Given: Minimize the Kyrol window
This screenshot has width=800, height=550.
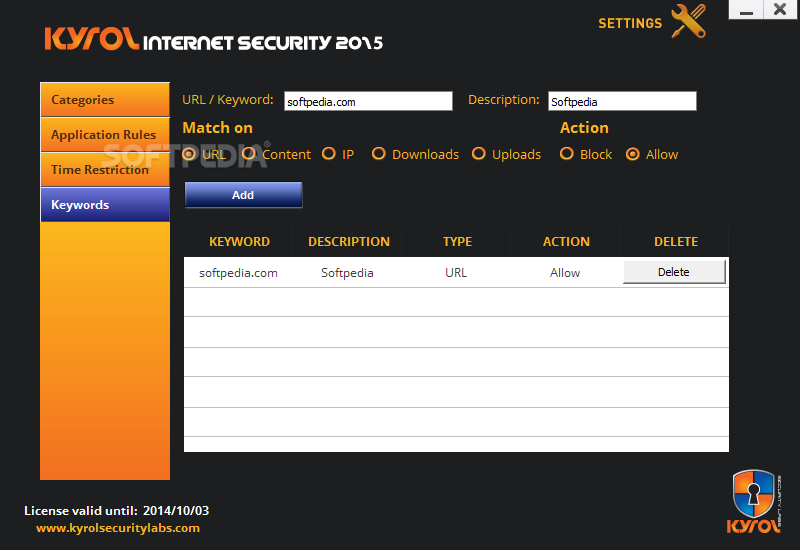Looking at the screenshot, I should 746,10.
